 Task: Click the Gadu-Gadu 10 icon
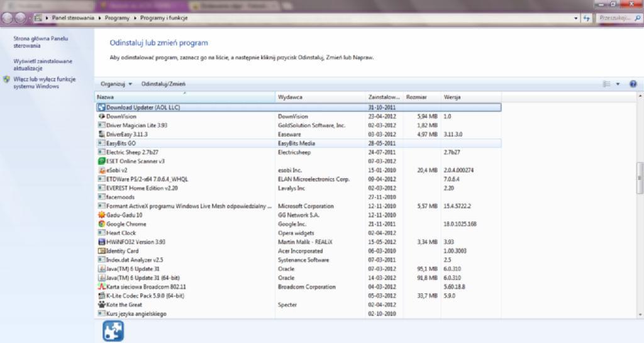(x=101, y=215)
